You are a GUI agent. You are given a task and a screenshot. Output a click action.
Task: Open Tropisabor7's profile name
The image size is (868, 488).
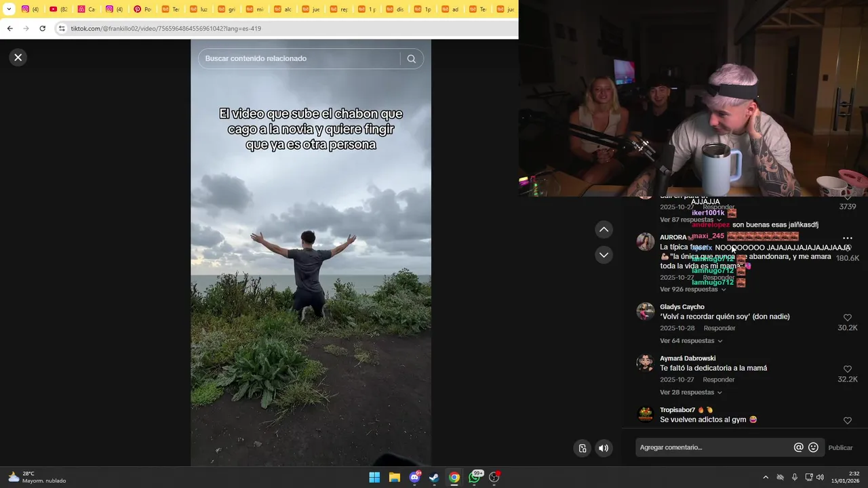coord(677,410)
